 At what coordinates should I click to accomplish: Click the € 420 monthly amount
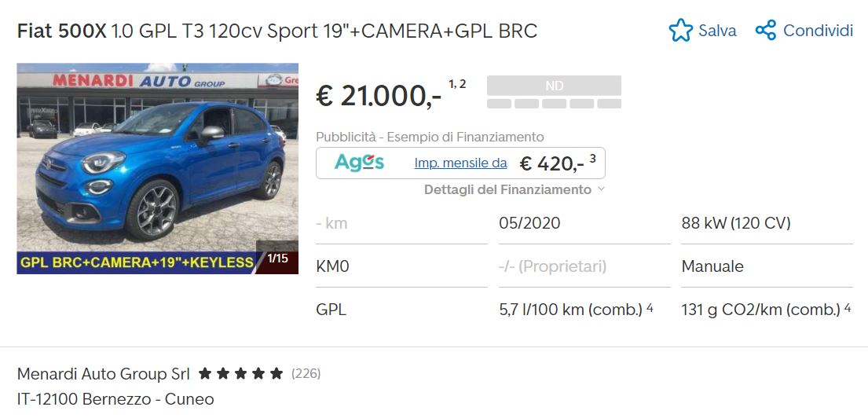point(552,163)
